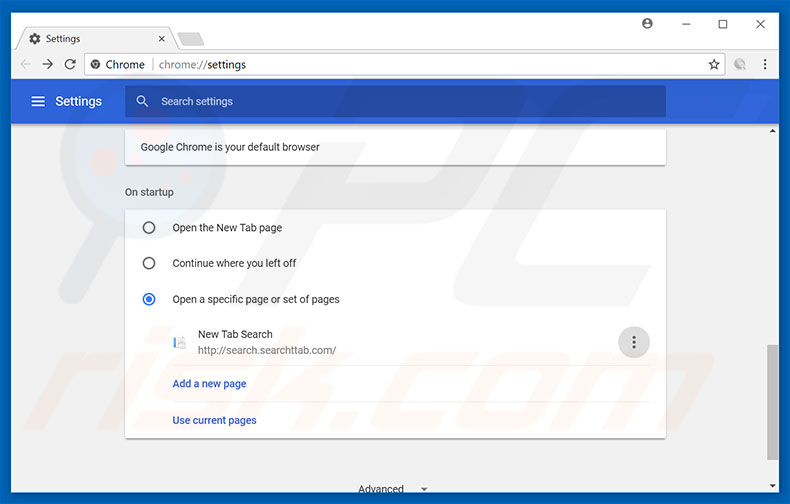Click the Chrome site info icon

95,65
